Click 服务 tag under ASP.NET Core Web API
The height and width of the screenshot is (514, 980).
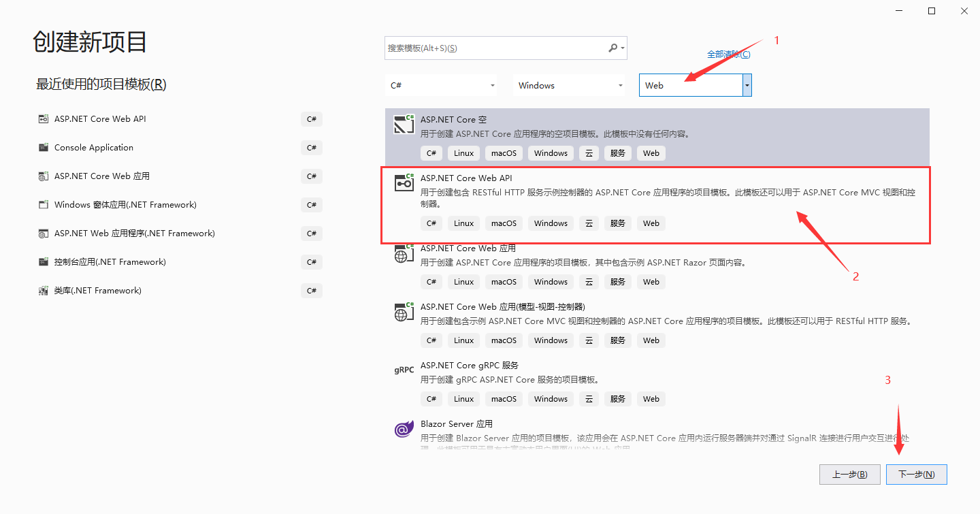pyautogui.click(x=617, y=223)
